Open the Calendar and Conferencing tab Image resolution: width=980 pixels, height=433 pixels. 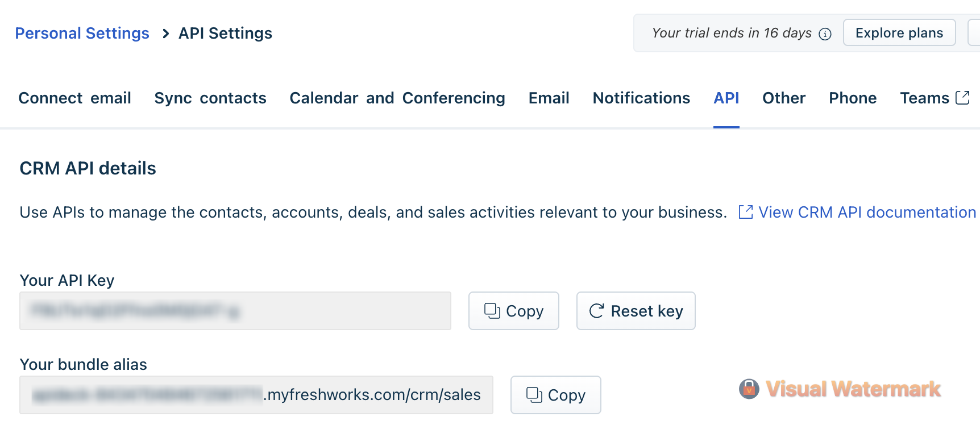pyautogui.click(x=397, y=98)
